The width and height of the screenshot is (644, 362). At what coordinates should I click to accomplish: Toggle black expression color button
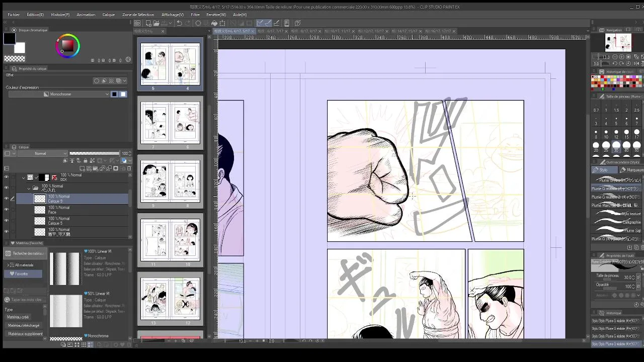(114, 94)
